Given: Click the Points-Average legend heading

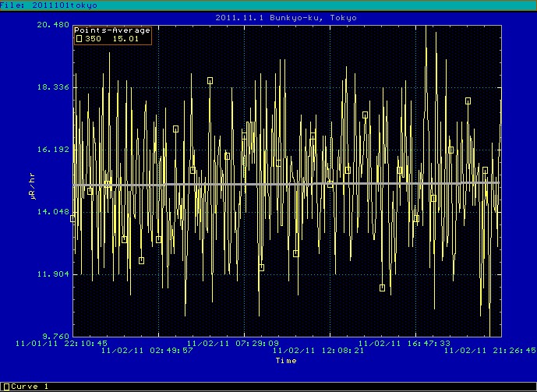Looking at the screenshot, I should 111,30.
